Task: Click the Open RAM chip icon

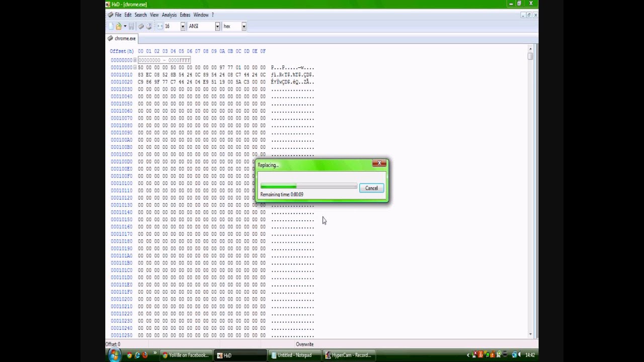Action: tap(141, 26)
